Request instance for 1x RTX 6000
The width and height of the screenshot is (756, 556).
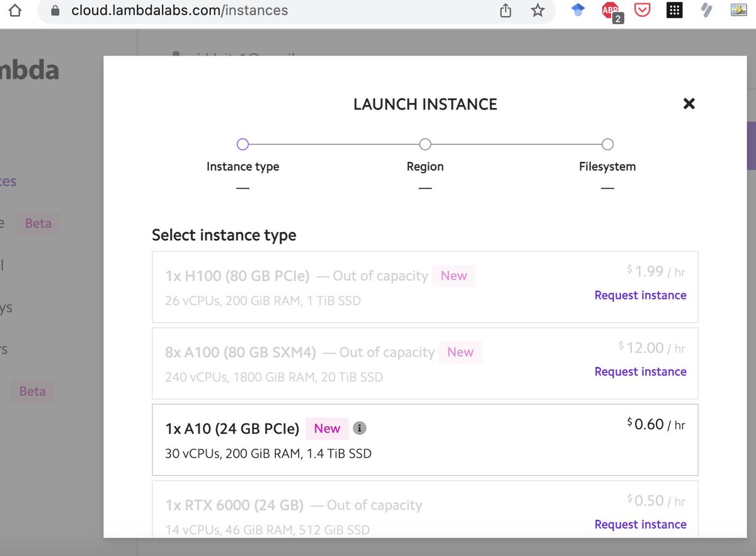click(x=640, y=524)
